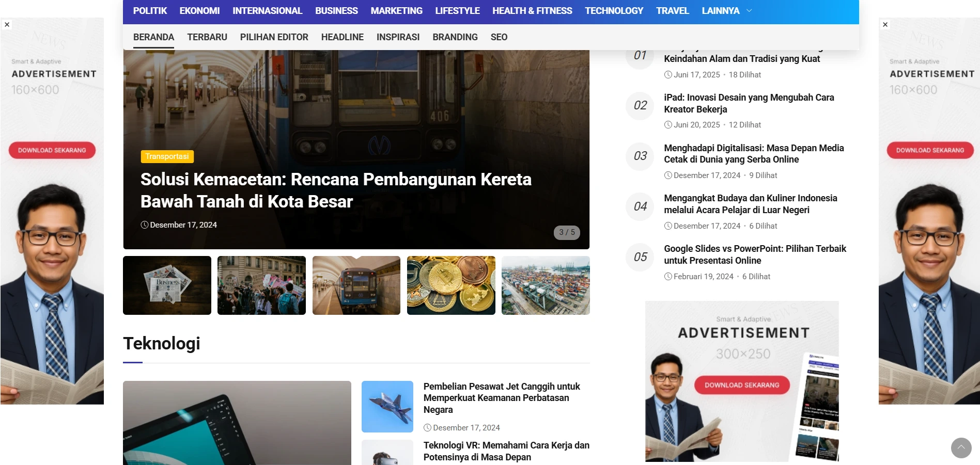This screenshot has height=465, width=980.
Task: Select the container port slider thumbnail
Action: [x=546, y=285]
